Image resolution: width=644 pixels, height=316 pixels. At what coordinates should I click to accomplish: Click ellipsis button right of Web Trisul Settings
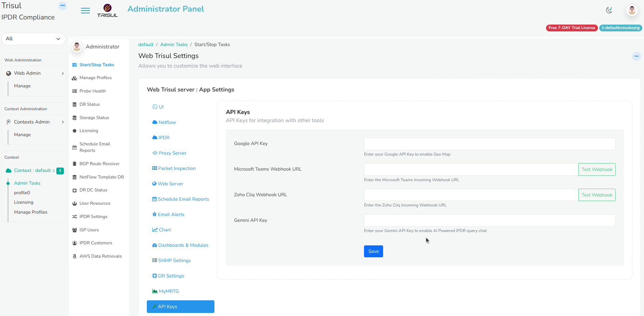click(636, 56)
